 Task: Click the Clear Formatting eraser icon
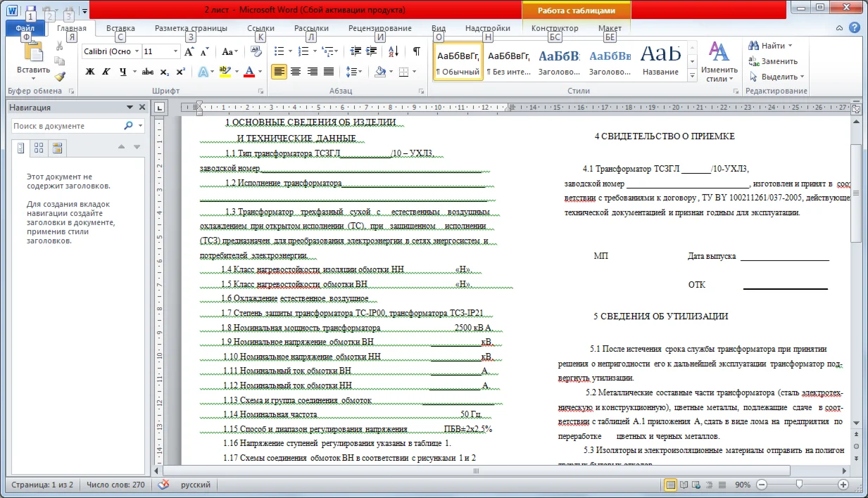click(x=256, y=51)
